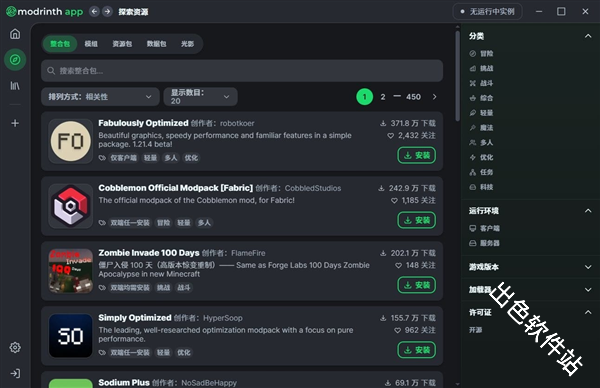
Task: Install Simply Optimized modpack
Action: tap(417, 350)
